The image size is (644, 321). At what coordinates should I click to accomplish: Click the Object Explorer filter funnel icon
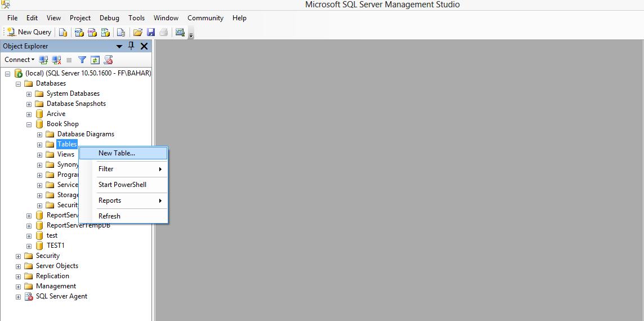point(82,60)
